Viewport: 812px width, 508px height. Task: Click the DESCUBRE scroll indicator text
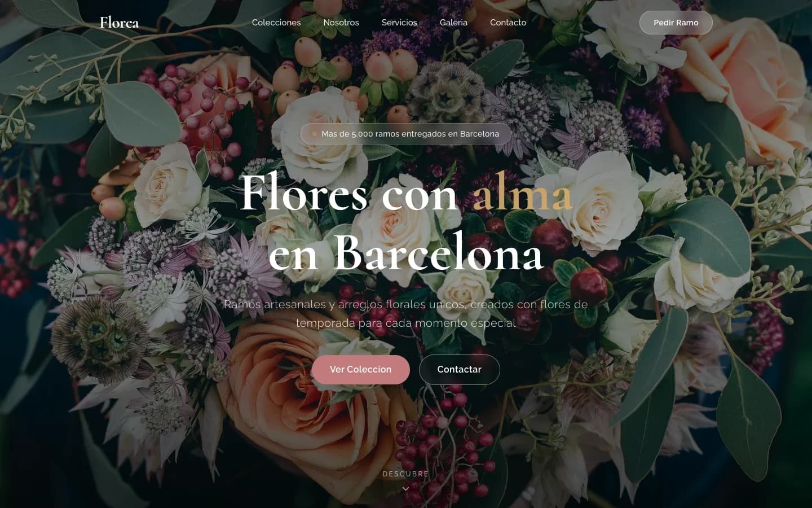click(405, 474)
